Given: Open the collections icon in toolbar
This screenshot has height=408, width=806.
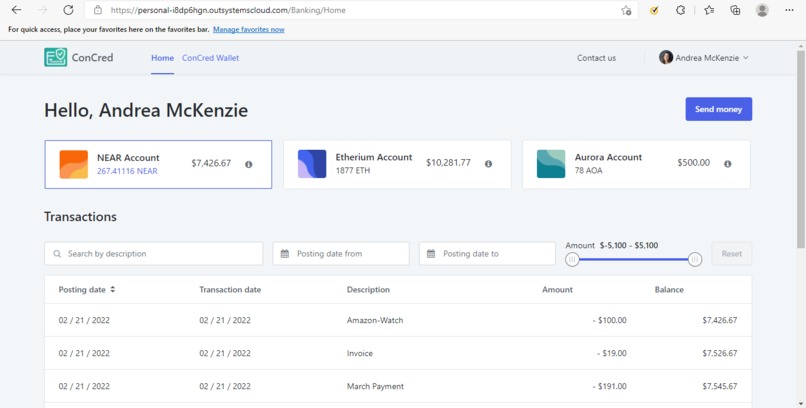Looking at the screenshot, I should (x=735, y=10).
